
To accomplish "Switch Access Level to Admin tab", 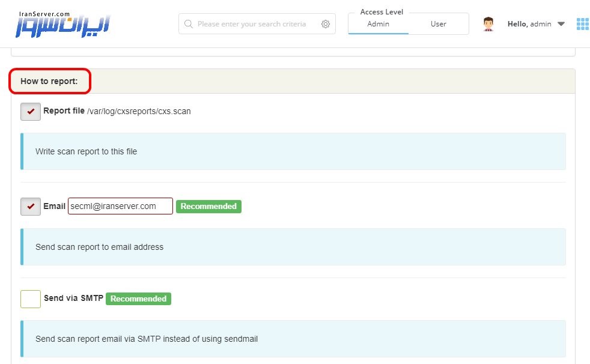I will pyautogui.click(x=378, y=24).
